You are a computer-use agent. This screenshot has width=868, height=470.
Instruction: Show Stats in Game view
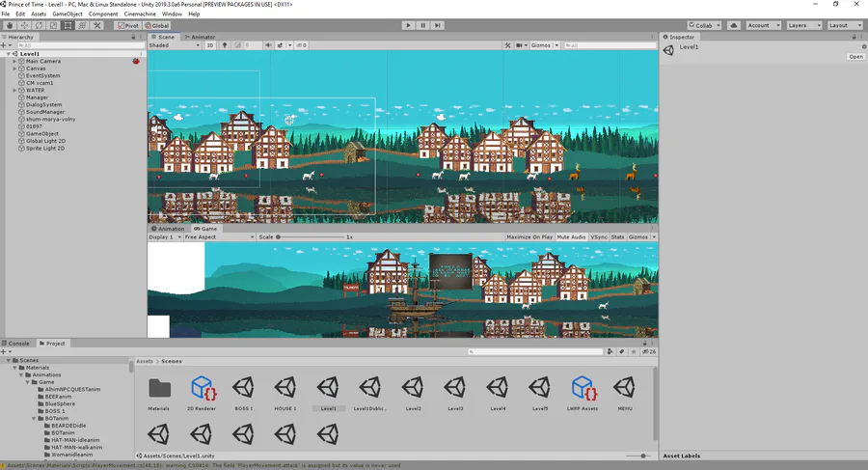coord(618,237)
